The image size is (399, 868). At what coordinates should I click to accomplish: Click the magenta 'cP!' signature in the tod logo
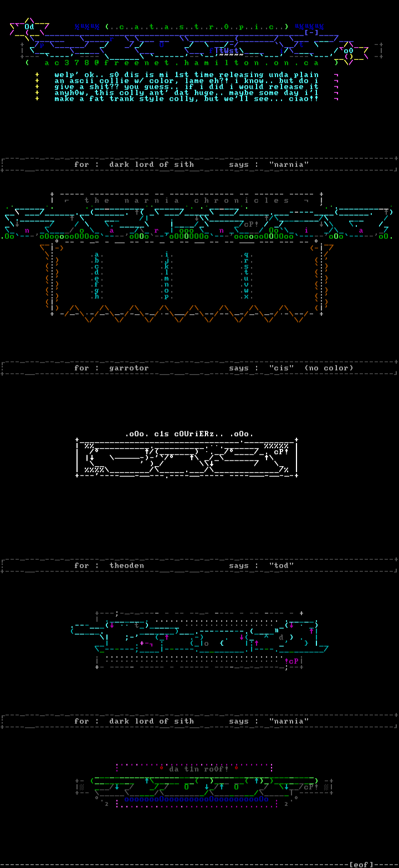click(x=292, y=661)
